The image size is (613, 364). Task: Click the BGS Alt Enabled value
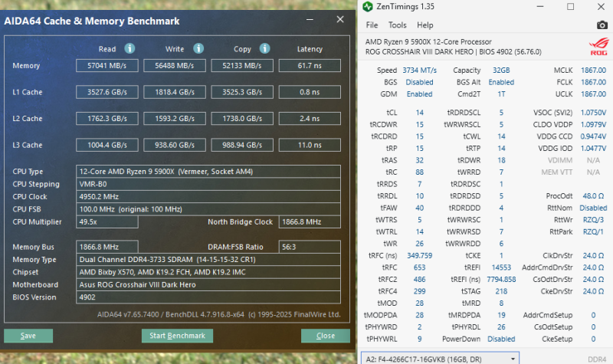pyautogui.click(x=501, y=82)
